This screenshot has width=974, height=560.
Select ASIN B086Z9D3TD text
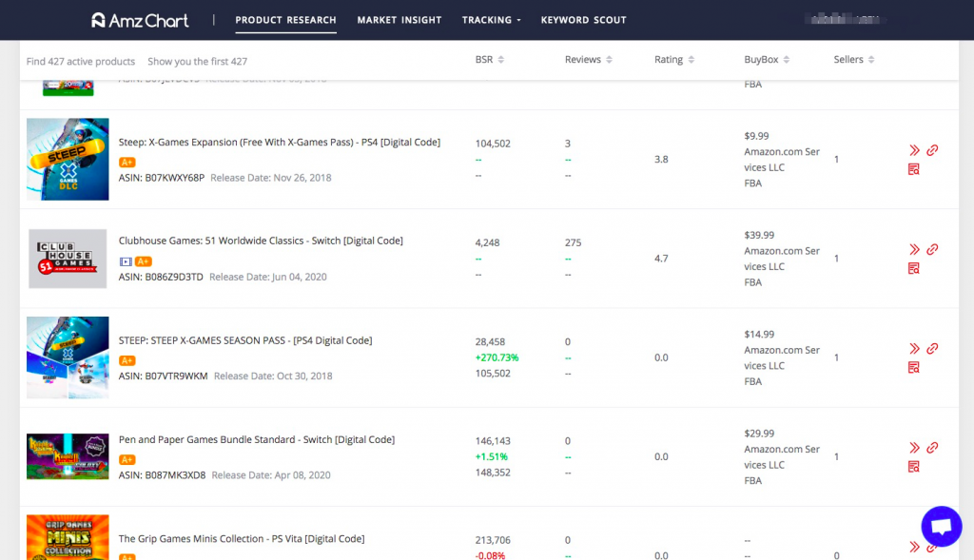pyautogui.click(x=161, y=277)
